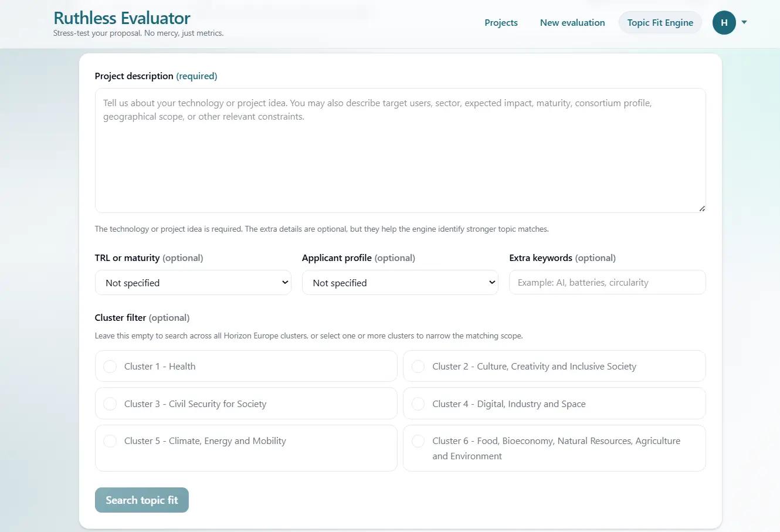Open the Applicant profile dropdown

tap(400, 282)
